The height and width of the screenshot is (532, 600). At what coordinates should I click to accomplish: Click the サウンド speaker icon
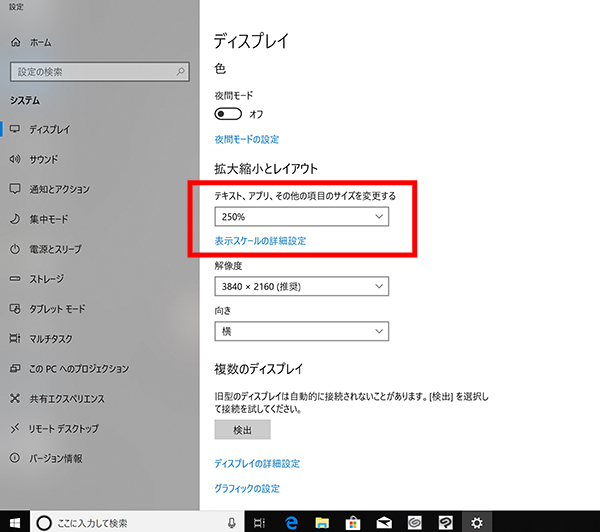pos(15,159)
